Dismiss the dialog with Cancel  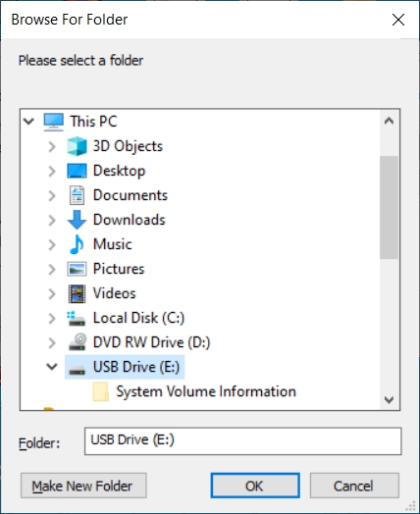(x=354, y=486)
